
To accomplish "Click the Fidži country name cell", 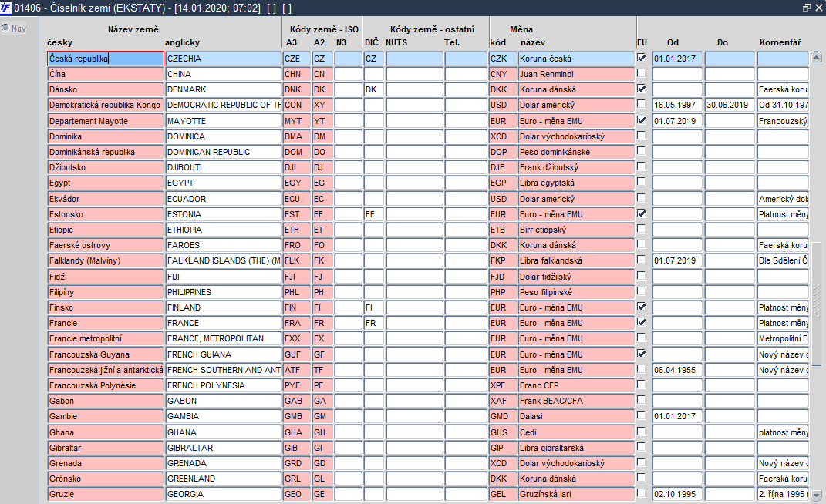I will click(106, 277).
